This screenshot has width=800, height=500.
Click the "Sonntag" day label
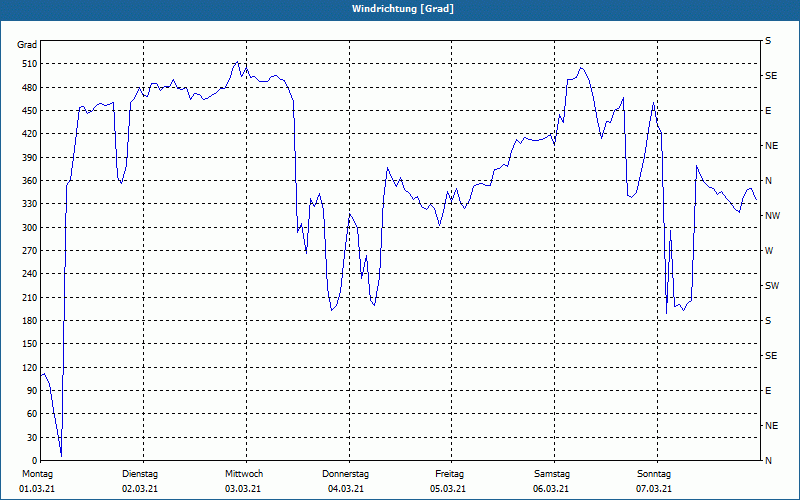click(654, 474)
